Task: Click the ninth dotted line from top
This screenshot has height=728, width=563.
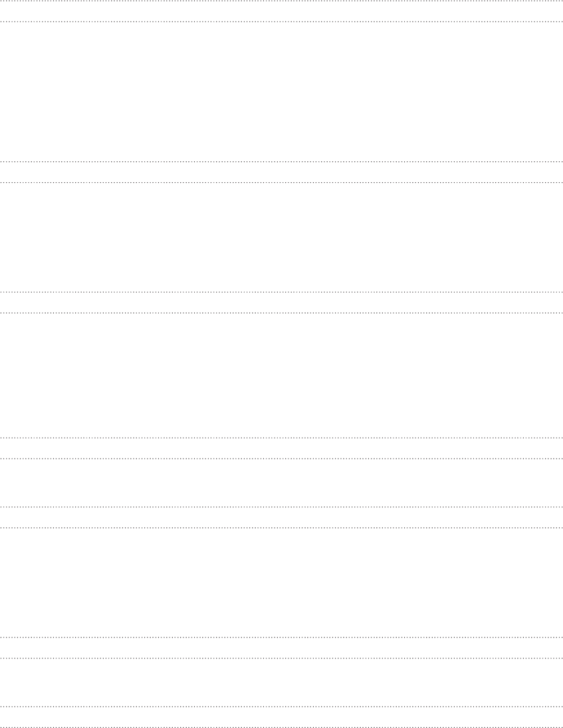Action: [x=281, y=507]
